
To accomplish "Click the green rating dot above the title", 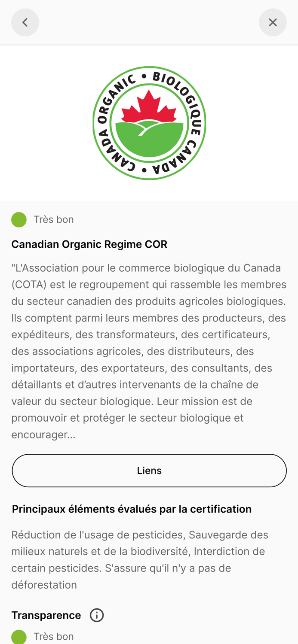I will coord(19,220).
